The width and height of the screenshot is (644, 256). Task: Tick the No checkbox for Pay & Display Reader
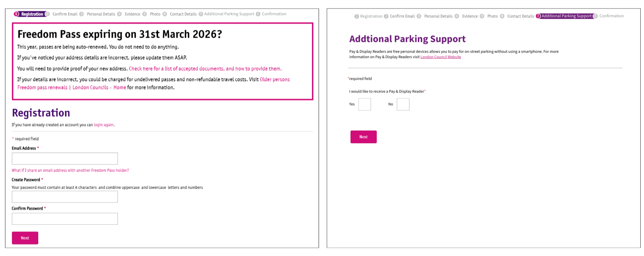[403, 105]
